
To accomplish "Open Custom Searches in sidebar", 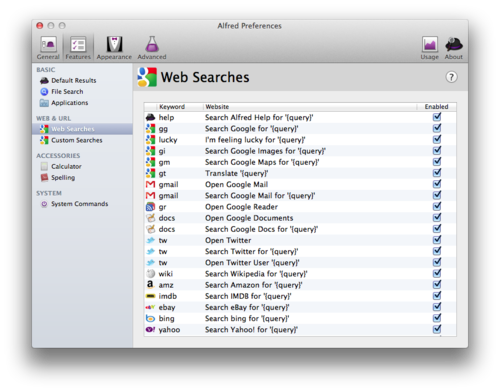I will [71, 140].
